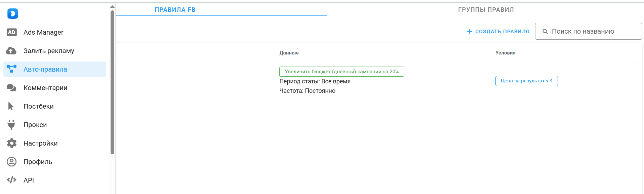Click the Настройки gear icon
The width and height of the screenshot is (644, 194).
(12, 143)
